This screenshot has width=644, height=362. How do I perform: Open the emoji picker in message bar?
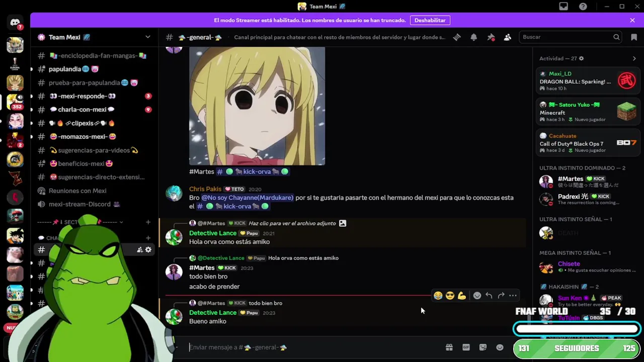(500, 347)
